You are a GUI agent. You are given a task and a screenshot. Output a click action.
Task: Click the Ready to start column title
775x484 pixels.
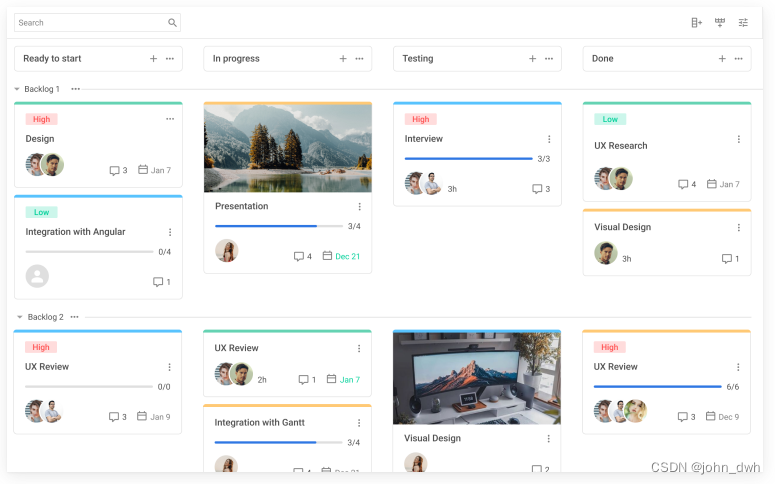52,59
